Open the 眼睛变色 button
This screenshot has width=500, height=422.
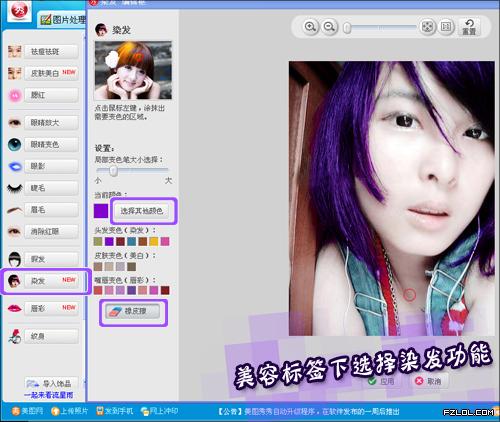(51, 144)
